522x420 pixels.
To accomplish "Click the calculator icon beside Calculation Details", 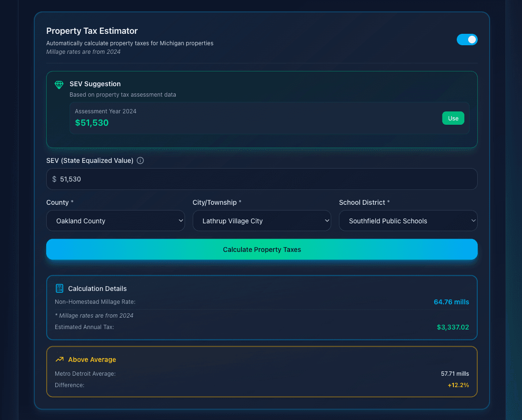I will (60, 288).
